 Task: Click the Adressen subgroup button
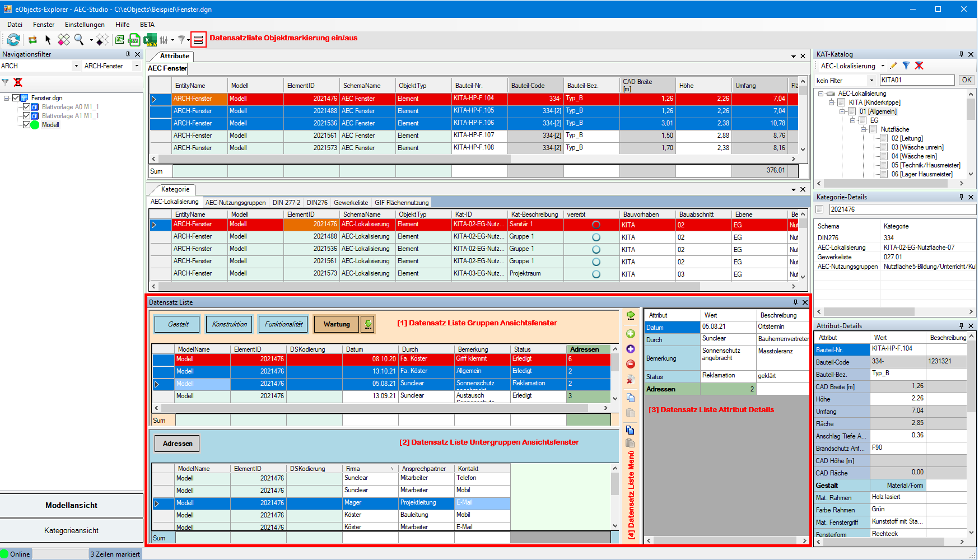click(x=178, y=444)
